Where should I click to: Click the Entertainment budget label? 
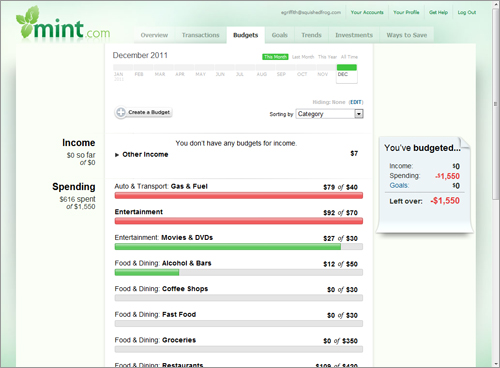pos(139,212)
